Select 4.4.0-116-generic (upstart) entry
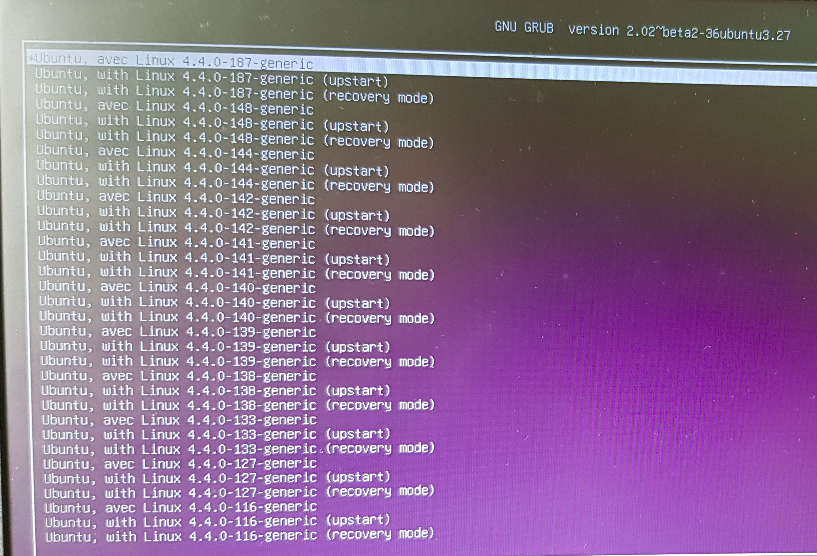The image size is (817, 556). tap(217, 520)
